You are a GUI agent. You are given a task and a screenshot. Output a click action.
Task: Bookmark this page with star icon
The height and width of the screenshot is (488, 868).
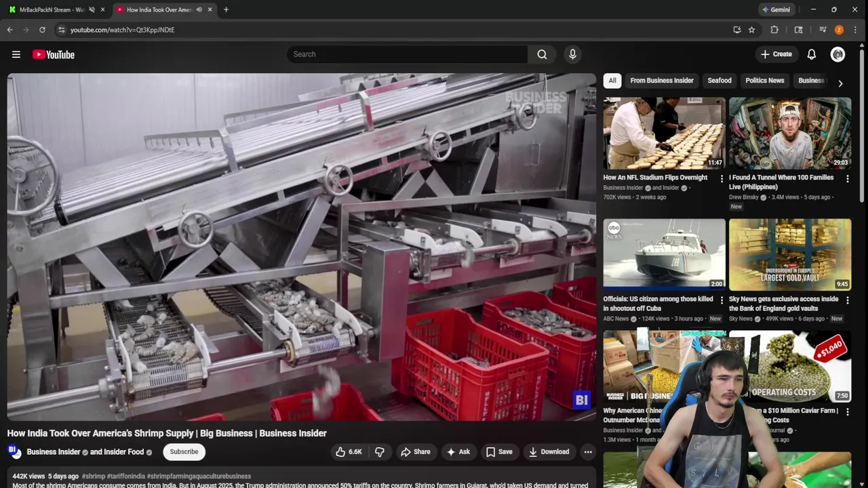click(751, 30)
